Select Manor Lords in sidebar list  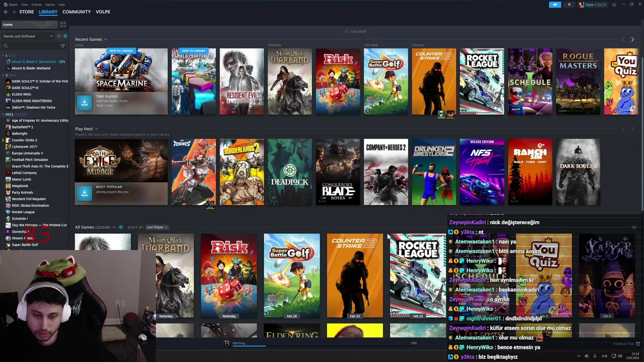click(22, 179)
